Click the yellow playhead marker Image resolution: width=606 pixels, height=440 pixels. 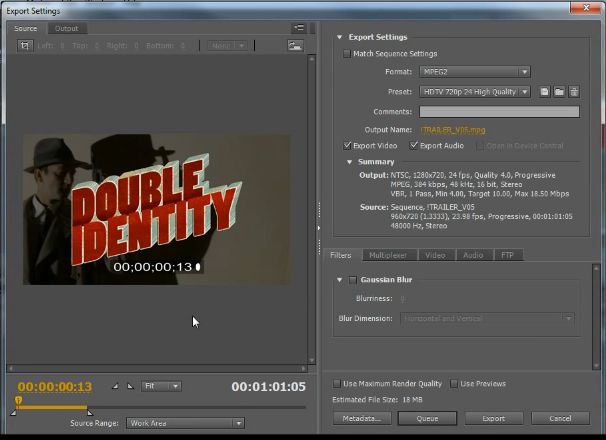point(19,400)
